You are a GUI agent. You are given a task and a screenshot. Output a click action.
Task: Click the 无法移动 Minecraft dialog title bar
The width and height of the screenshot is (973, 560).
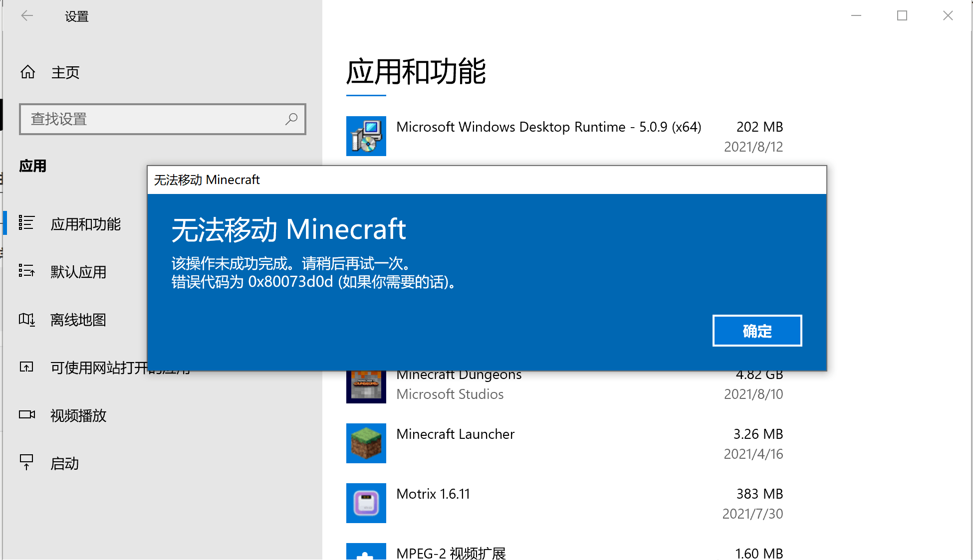486,180
